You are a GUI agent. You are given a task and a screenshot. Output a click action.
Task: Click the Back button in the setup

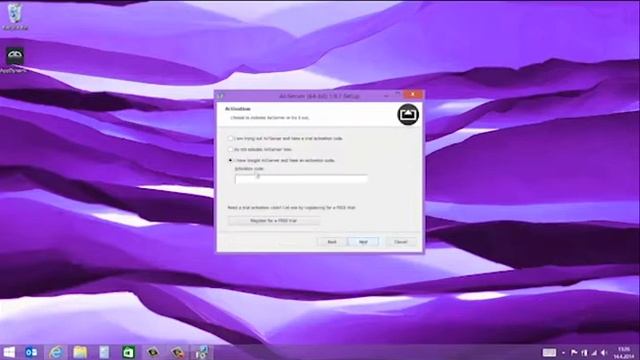332,242
